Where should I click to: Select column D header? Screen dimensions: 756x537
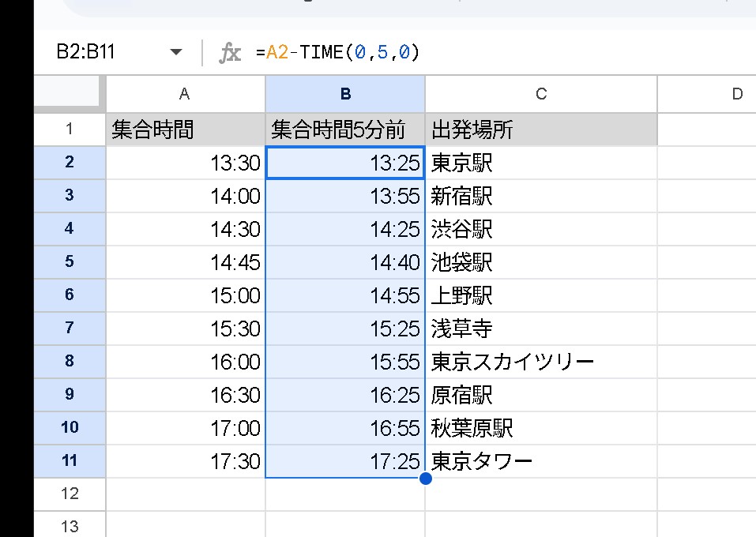735,94
